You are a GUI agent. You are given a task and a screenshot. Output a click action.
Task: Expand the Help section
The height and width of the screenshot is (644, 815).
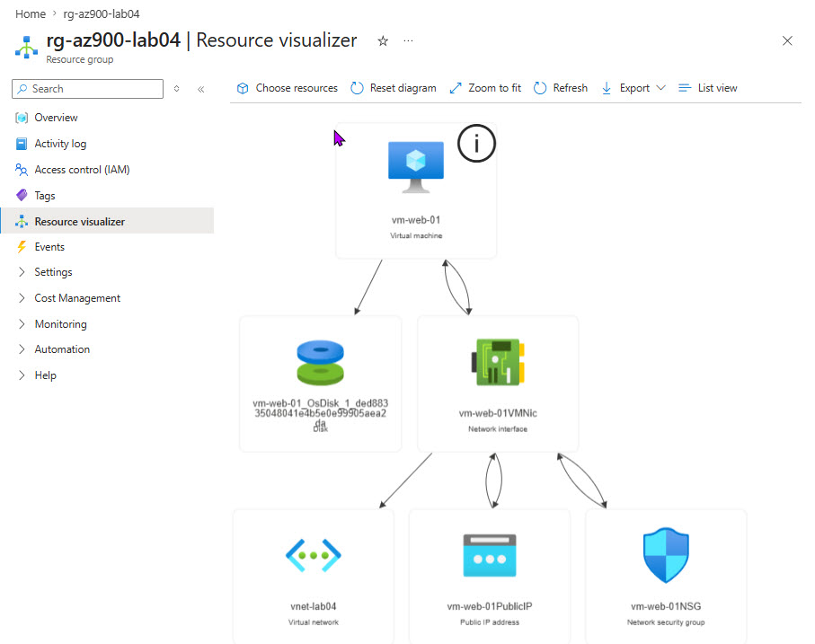click(x=22, y=375)
